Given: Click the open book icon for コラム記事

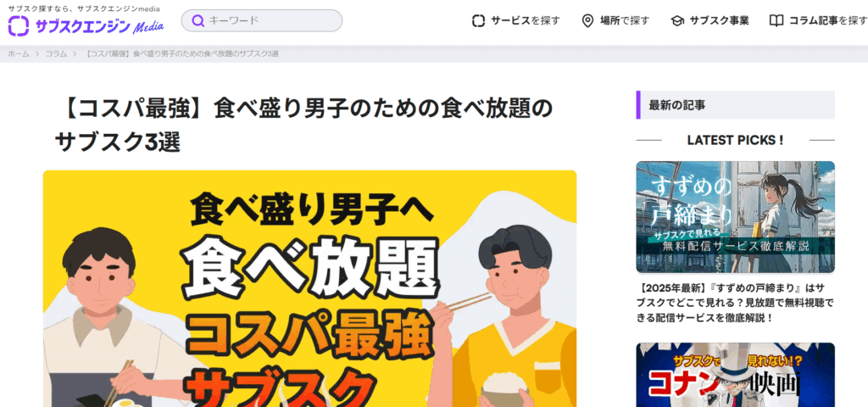Looking at the screenshot, I should [776, 21].
